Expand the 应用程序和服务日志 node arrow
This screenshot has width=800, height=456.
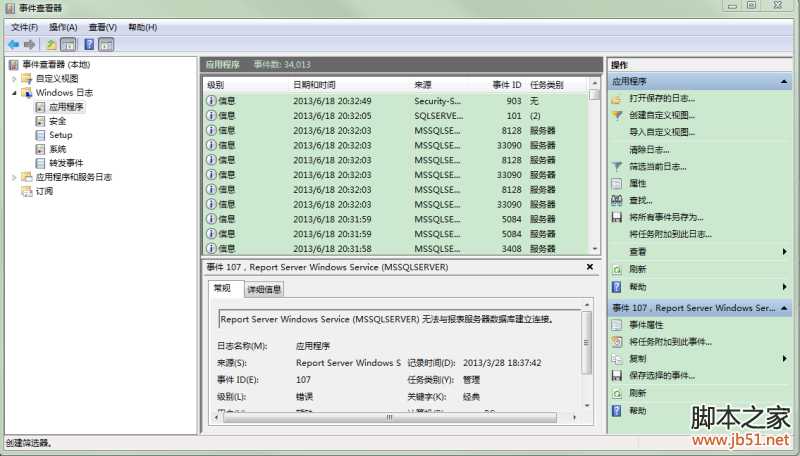(x=14, y=178)
